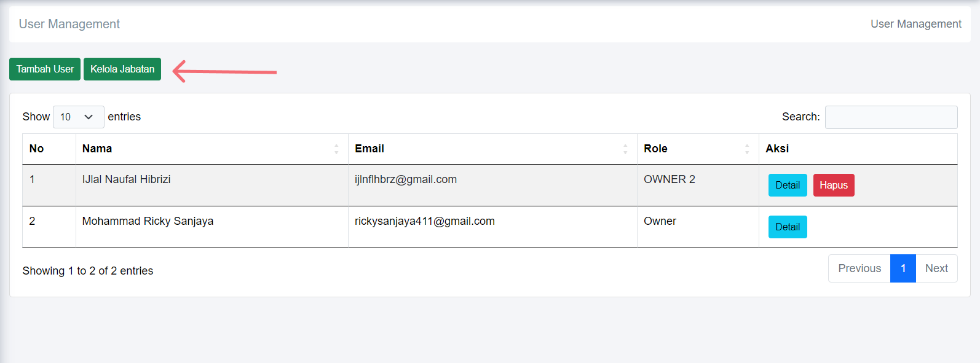
Task: Open the entries-per-page dropdown
Action: pyautogui.click(x=78, y=117)
